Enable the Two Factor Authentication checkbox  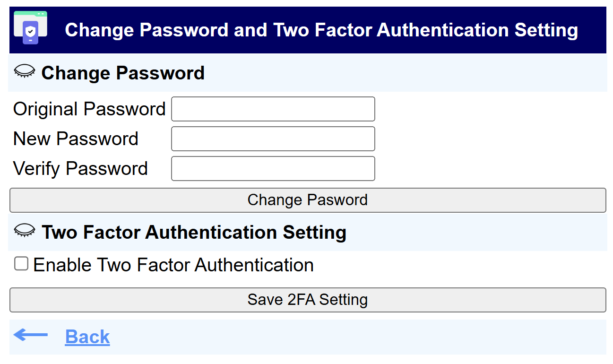tap(21, 264)
